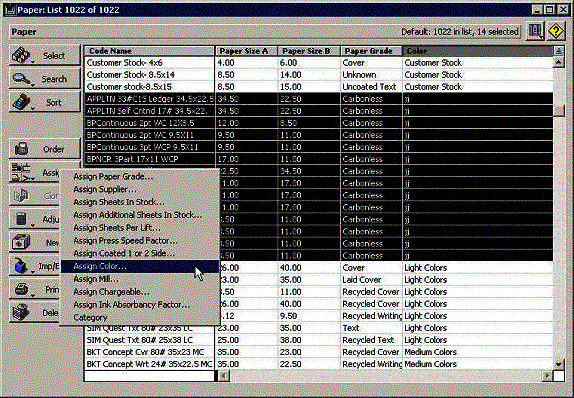Select row BKT Concept Cvr 80# 35x23 MC
This screenshot has height=398, width=574.
pos(318,352)
